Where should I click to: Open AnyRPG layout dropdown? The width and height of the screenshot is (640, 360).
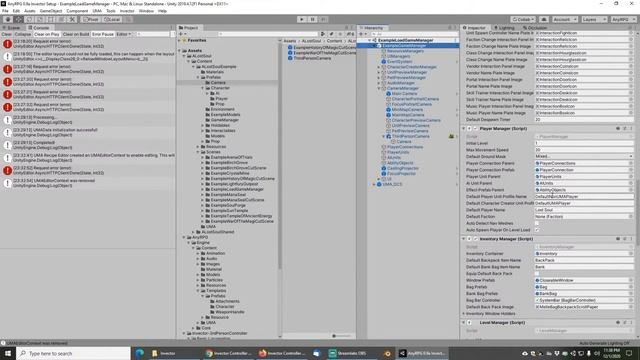623,19
